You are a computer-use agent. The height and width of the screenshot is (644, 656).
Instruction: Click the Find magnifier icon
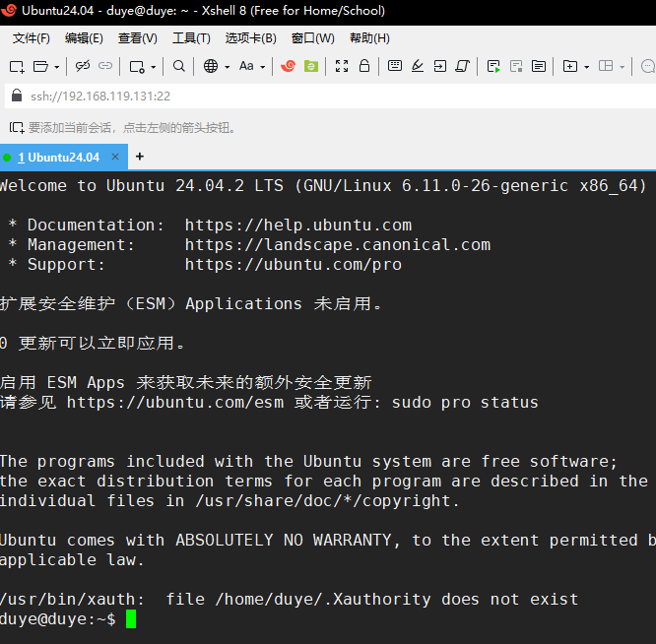tap(179, 66)
